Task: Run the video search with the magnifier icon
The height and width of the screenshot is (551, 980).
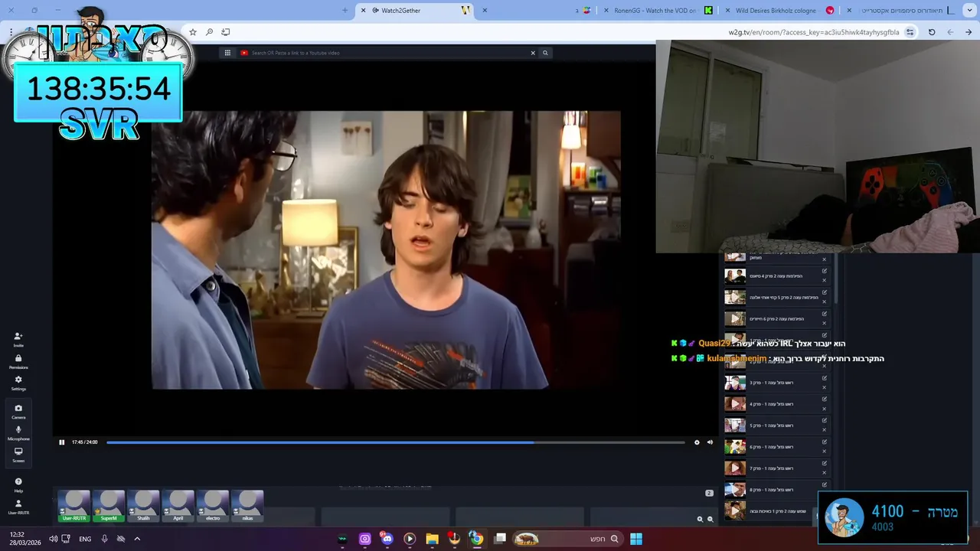Action: coord(545,53)
